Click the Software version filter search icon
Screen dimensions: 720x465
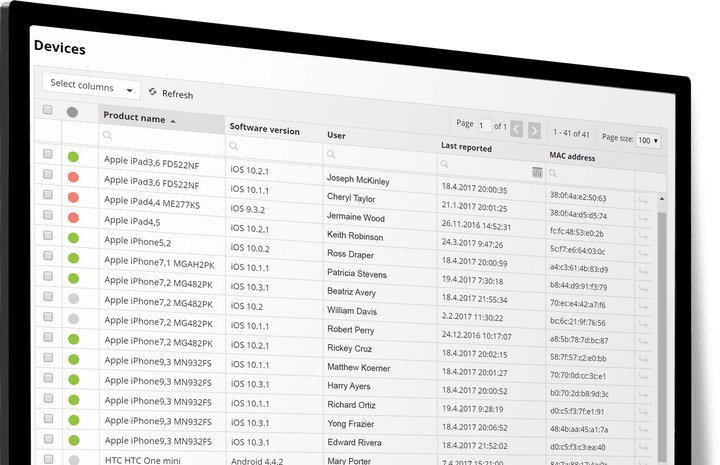tap(234, 146)
